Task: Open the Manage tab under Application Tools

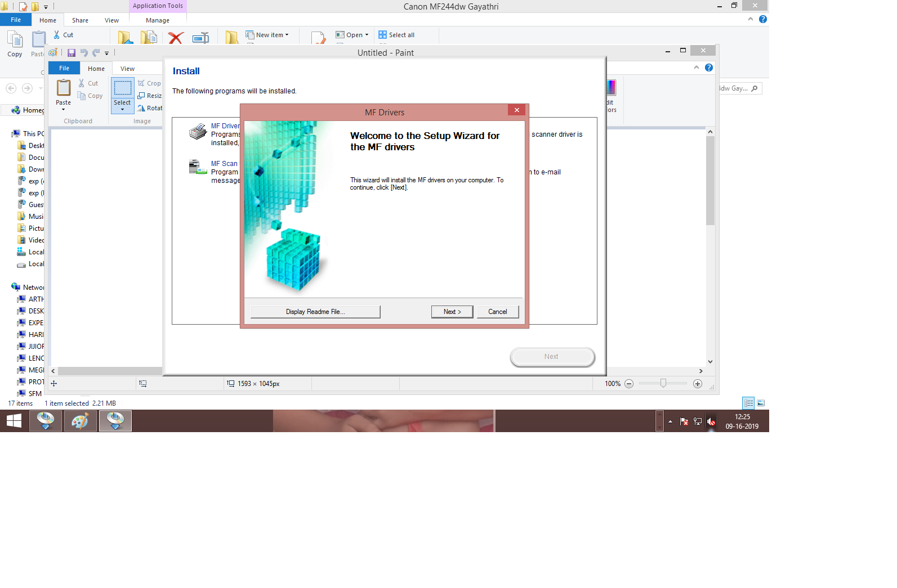Action: point(158,20)
